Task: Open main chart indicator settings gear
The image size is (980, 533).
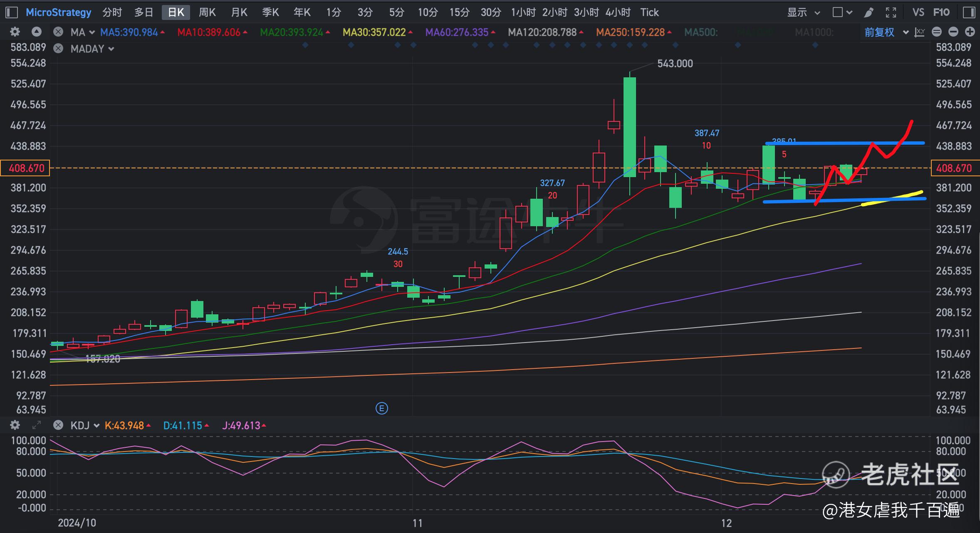Action: pyautogui.click(x=15, y=32)
